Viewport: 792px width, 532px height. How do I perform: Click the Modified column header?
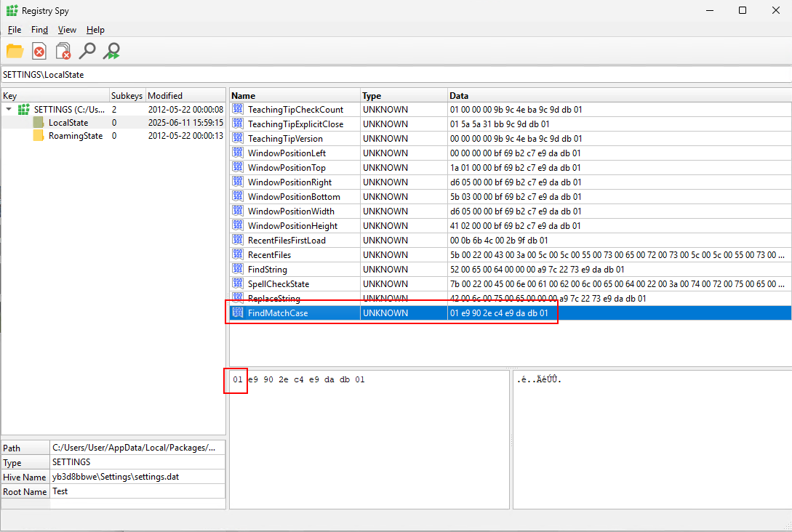[185, 95]
